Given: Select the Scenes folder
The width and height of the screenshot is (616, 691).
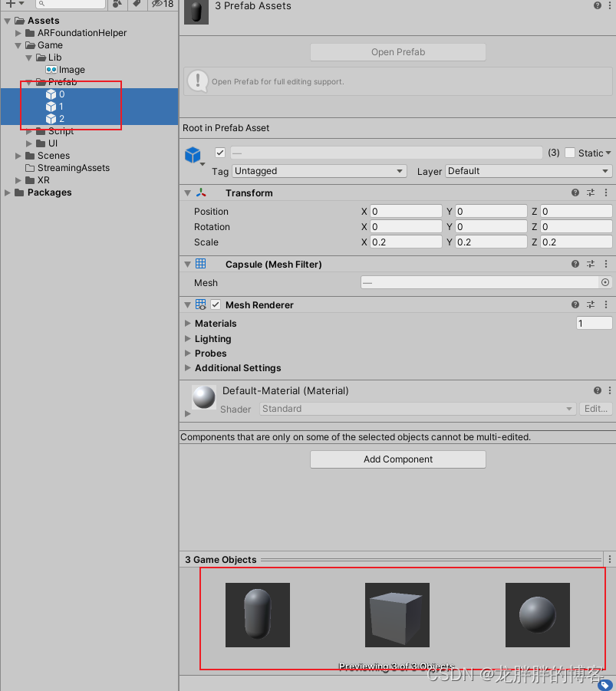Looking at the screenshot, I should coord(54,156).
